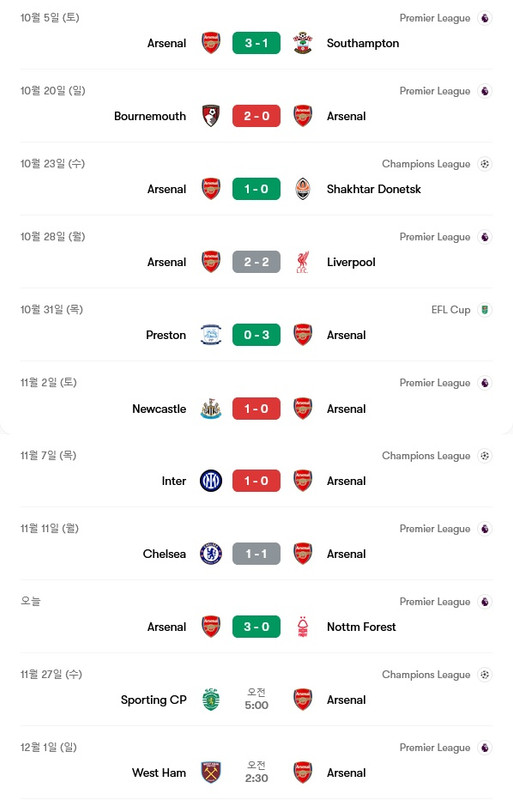Click the Shakhtar Donetsk crest

pyautogui.click(x=303, y=189)
